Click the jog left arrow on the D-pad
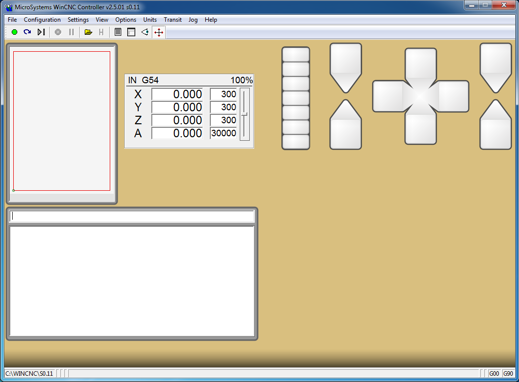 click(388, 96)
